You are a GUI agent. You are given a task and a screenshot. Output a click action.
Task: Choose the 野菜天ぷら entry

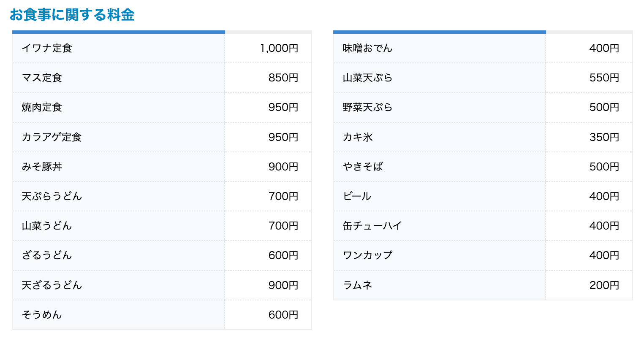point(367,108)
